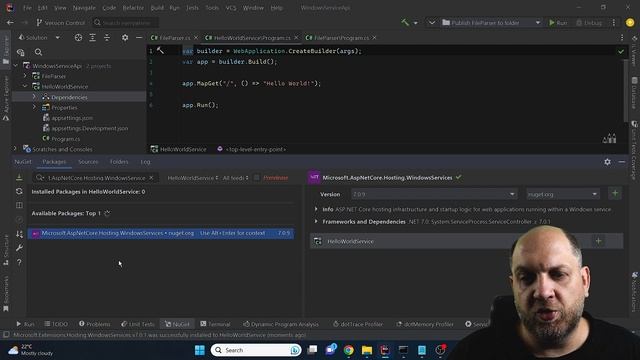640x360 pixels.
Task: Open Google Chrome from the taskbar
Action: (x=348, y=350)
